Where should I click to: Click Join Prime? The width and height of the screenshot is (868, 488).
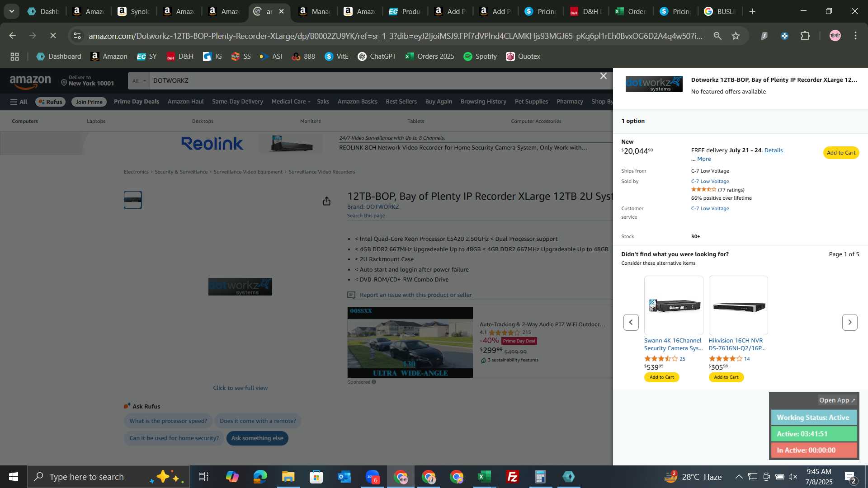[89, 102]
